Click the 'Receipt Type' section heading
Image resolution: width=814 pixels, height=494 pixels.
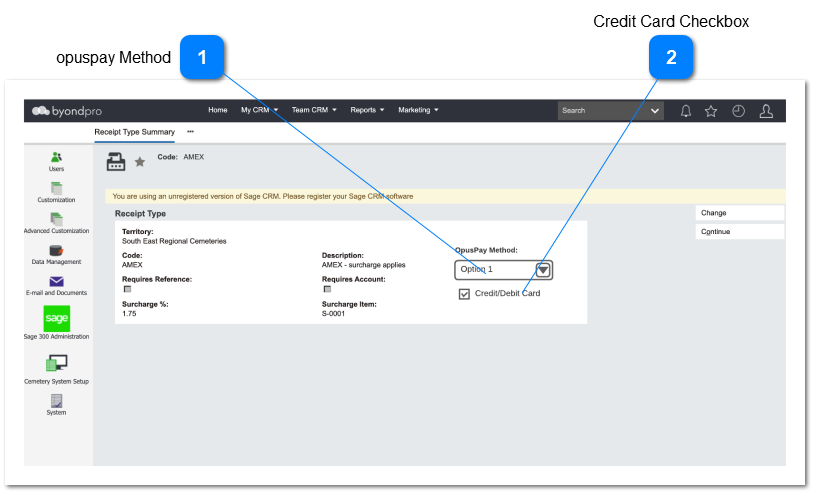(140, 214)
